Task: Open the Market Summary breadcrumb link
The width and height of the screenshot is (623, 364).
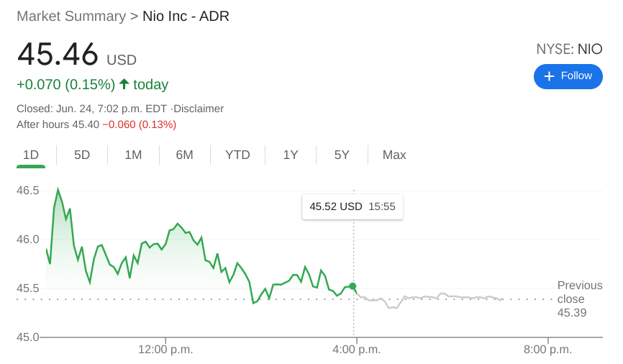Action: tap(71, 16)
